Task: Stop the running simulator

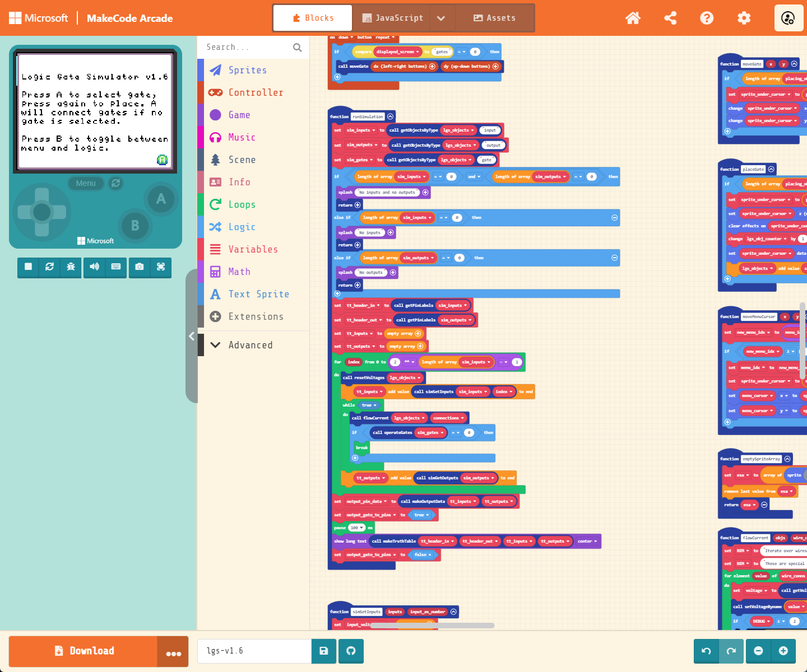Action: [x=27, y=268]
